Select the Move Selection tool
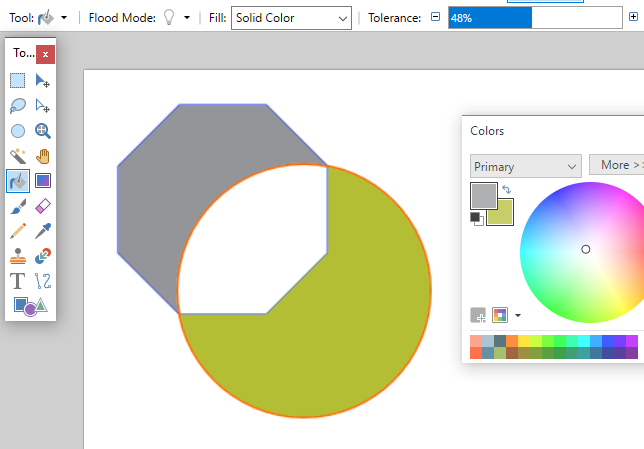 coord(43,106)
